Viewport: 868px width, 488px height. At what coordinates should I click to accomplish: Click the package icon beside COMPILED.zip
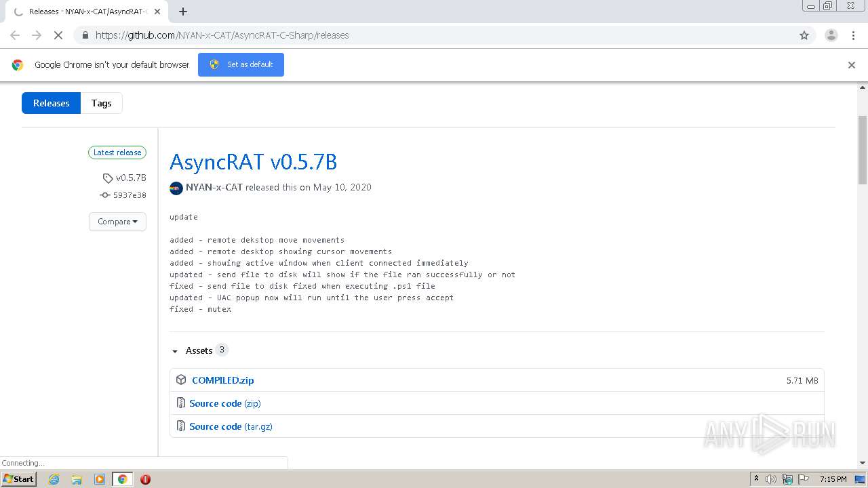tap(181, 380)
